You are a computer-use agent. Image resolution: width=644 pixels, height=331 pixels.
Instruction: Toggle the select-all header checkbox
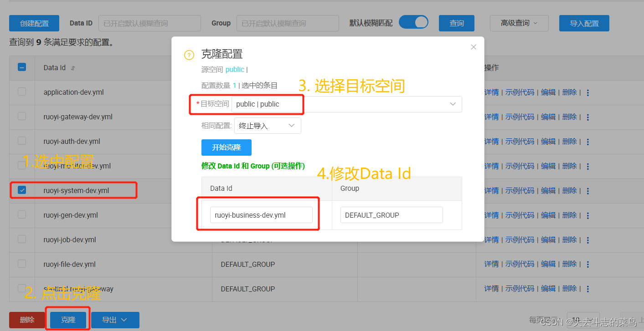point(22,67)
